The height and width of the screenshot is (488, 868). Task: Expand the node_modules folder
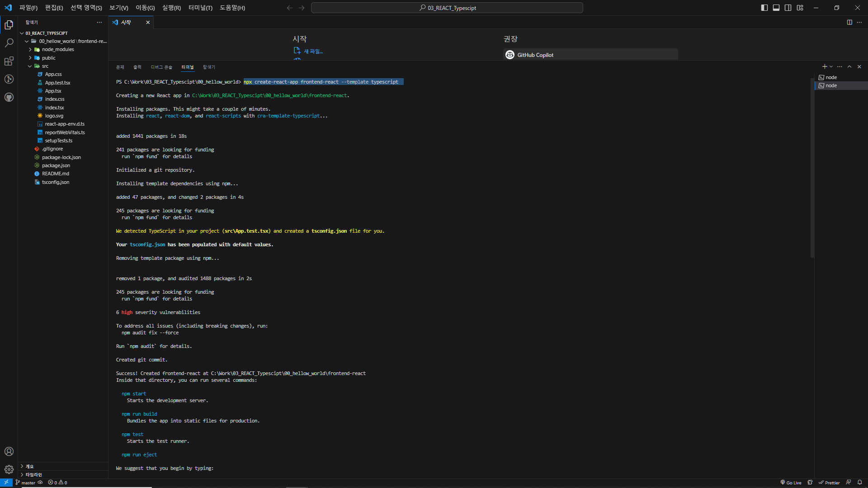57,49
